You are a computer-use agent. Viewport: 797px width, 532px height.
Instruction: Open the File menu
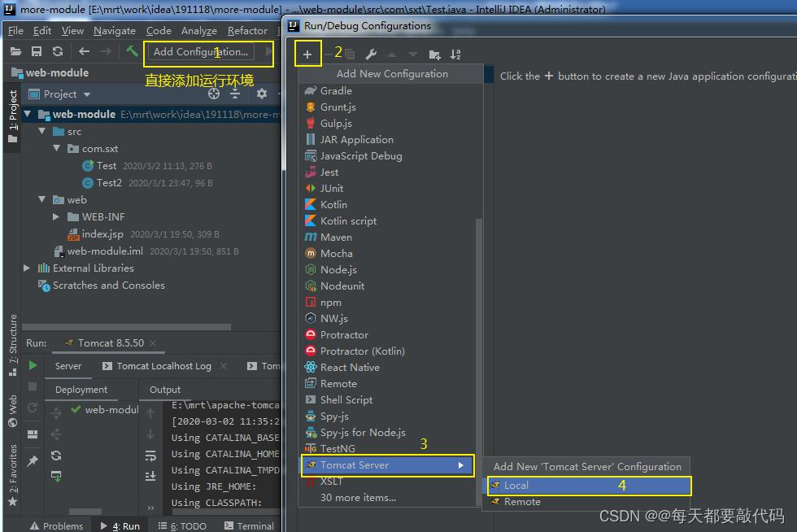click(15, 31)
